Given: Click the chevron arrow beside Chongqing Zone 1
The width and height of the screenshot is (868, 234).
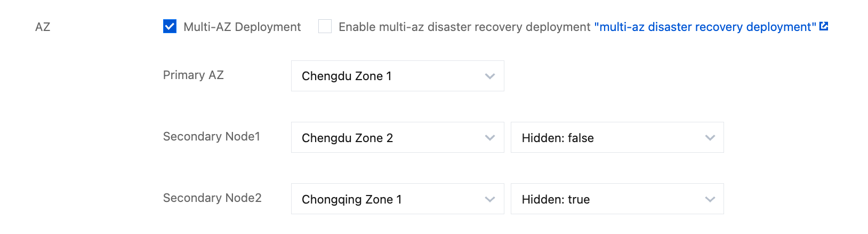Looking at the screenshot, I should [490, 199].
